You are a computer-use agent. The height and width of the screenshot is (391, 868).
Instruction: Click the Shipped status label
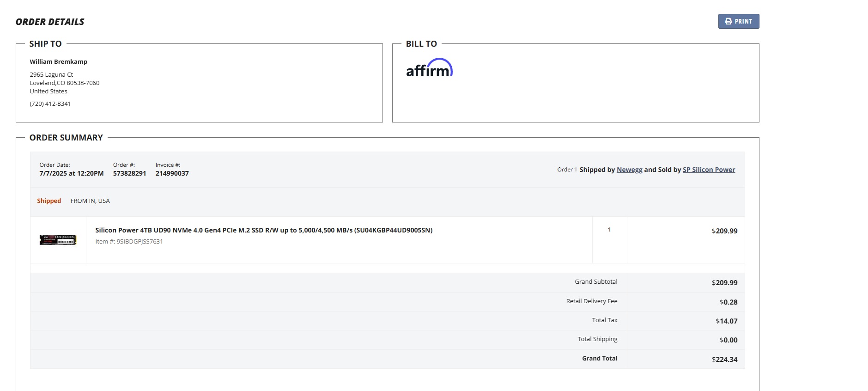(49, 201)
